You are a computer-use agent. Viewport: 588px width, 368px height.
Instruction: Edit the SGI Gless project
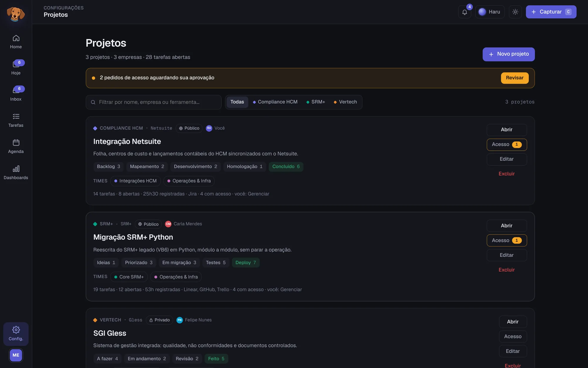(513, 351)
